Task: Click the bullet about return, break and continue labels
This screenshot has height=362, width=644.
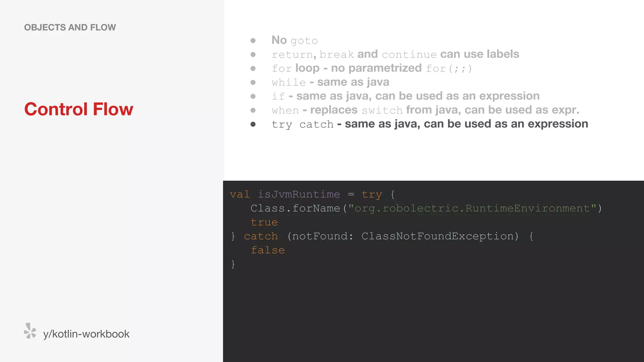Action: (395, 54)
